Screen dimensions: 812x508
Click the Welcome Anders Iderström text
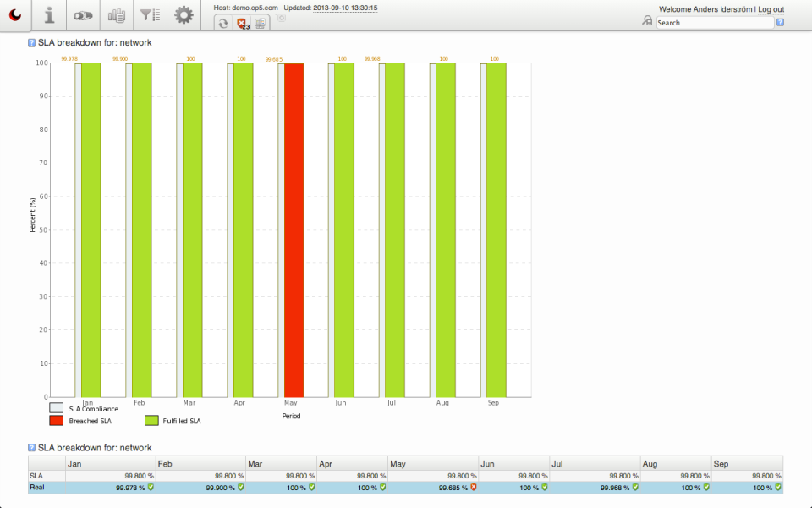[x=705, y=9]
